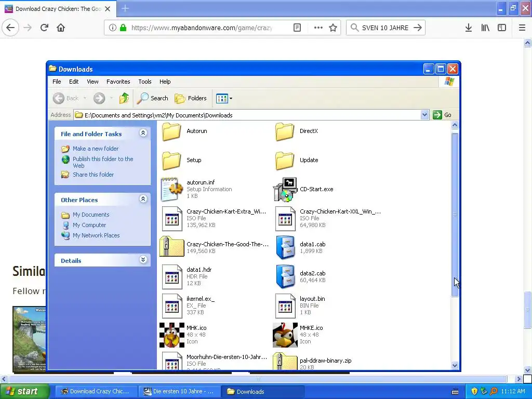Click Firefox home button
The width and height of the screenshot is (532, 399).
(61, 28)
